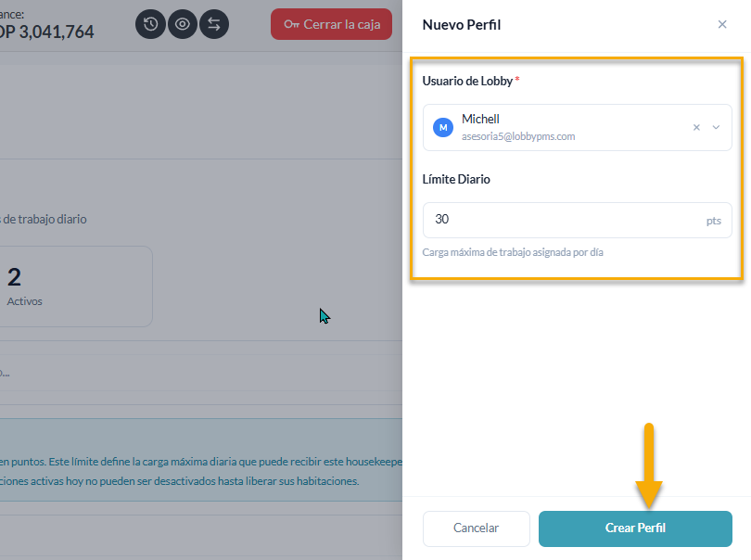
Task: Clear the selected user Michell
Action: tap(696, 127)
